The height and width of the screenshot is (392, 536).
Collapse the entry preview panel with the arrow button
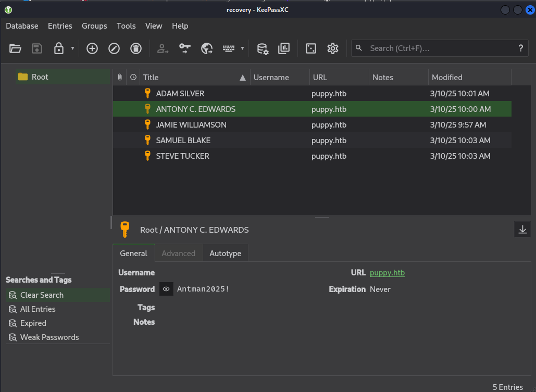[522, 229]
